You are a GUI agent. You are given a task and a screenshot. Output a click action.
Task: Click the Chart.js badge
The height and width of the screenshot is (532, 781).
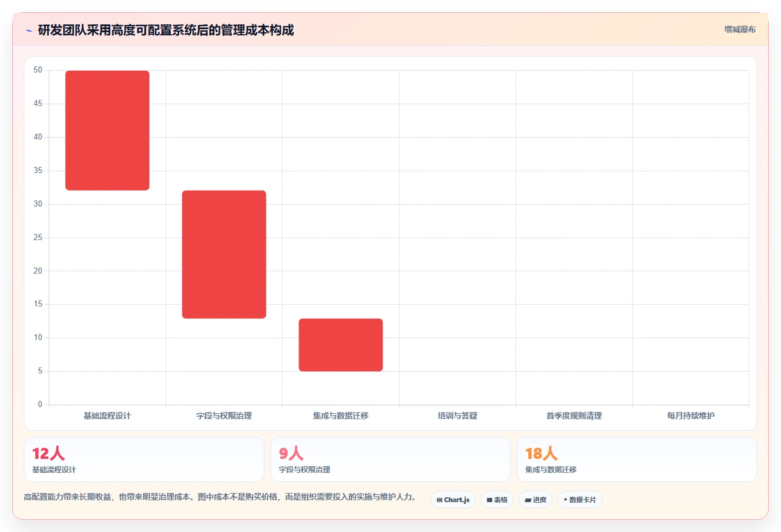pyautogui.click(x=453, y=500)
